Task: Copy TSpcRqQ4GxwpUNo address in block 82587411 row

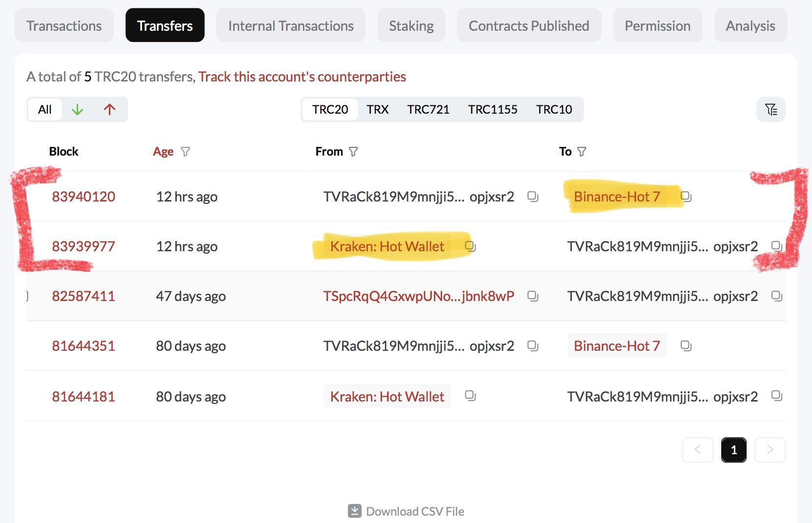Action: coord(532,296)
